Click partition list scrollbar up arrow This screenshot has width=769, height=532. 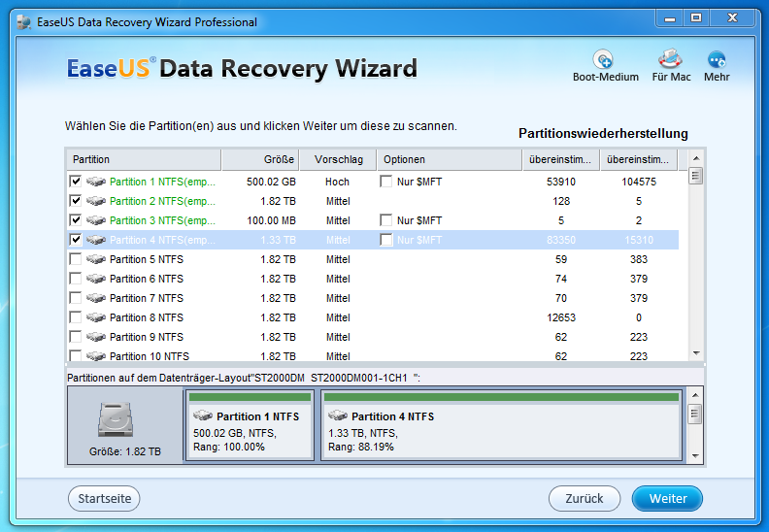(x=695, y=158)
